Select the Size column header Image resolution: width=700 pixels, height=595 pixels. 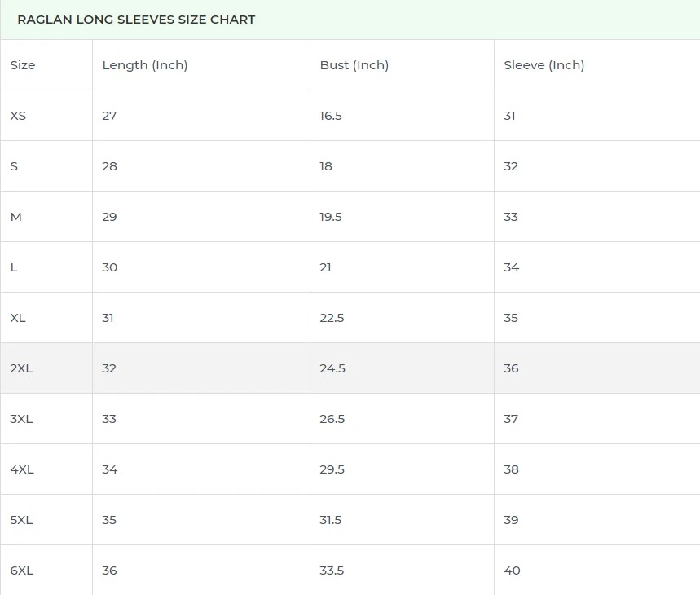pyautogui.click(x=23, y=65)
